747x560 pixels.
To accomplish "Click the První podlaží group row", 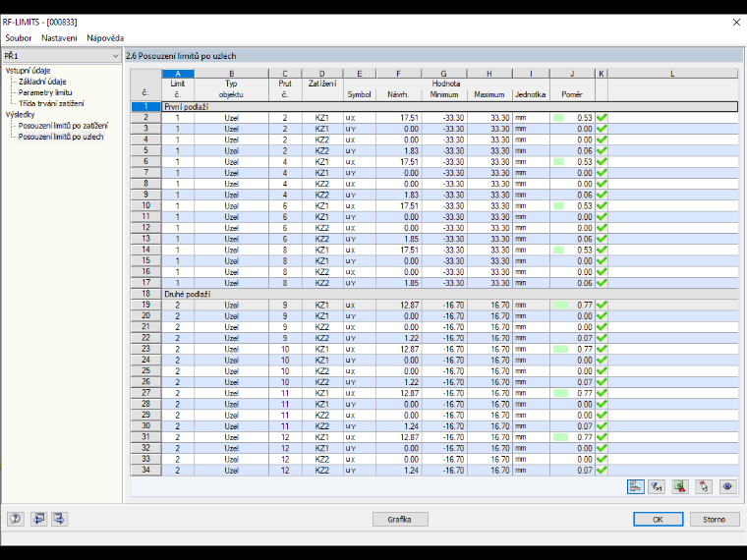I will 449,107.
